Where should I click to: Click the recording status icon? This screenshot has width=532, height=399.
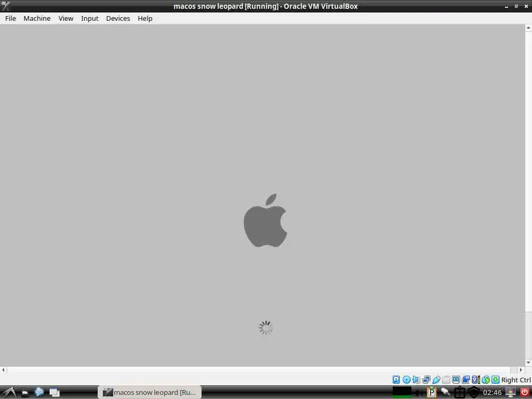(466, 380)
